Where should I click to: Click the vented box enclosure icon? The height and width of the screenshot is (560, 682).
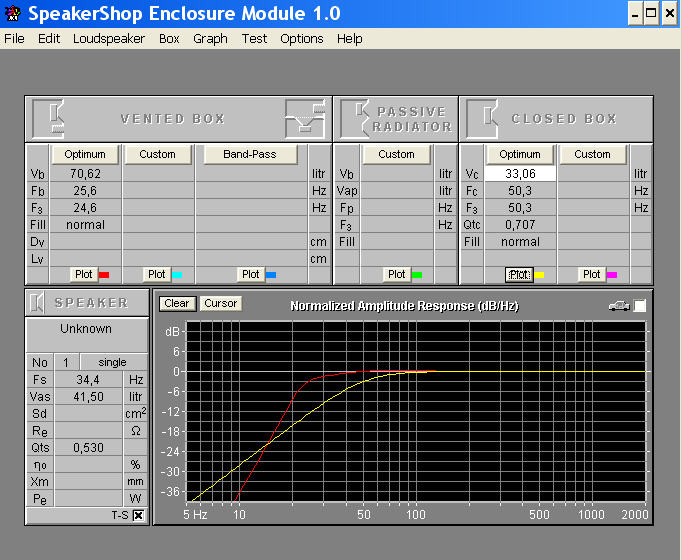[49, 119]
